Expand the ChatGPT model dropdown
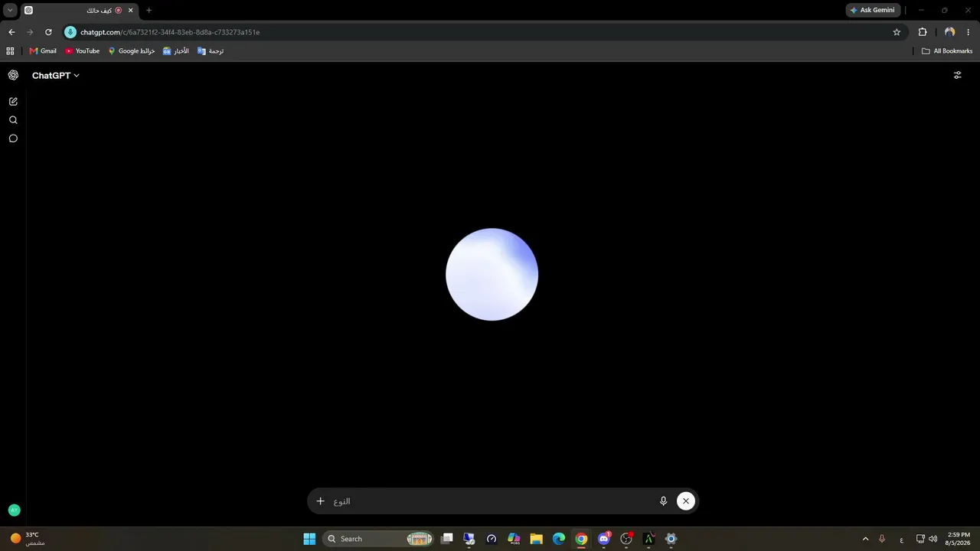980x551 pixels. [x=56, y=75]
